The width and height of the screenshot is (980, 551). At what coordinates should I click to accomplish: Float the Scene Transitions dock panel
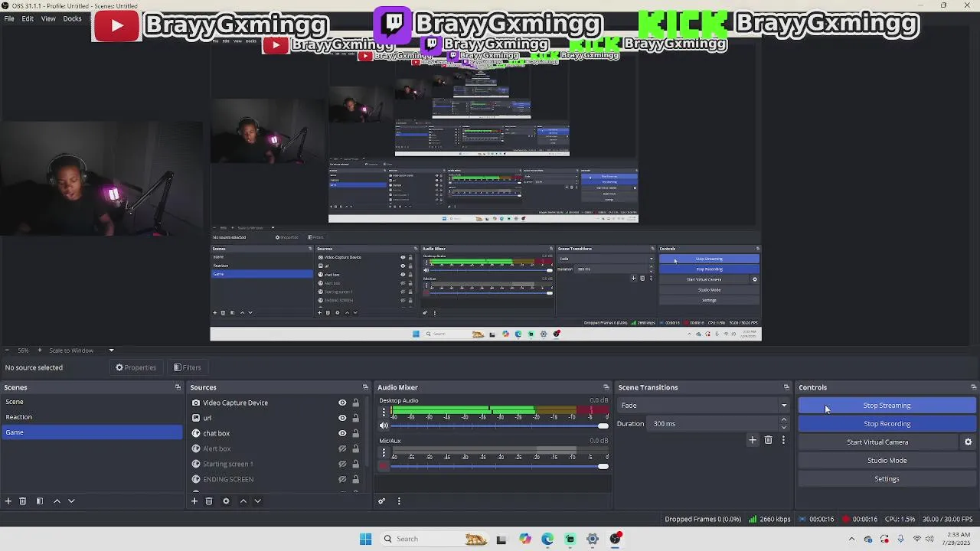click(x=786, y=387)
